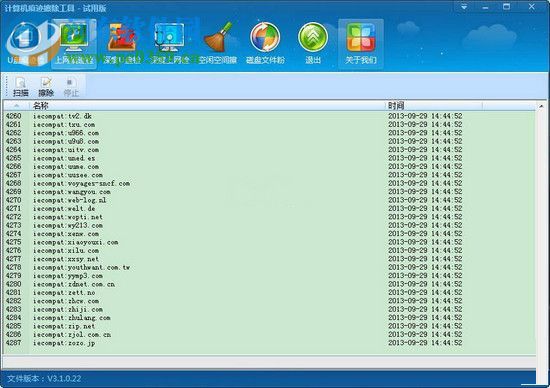Select row iecompat:zhulang.com
The height and width of the screenshot is (388, 550).
pos(269,318)
